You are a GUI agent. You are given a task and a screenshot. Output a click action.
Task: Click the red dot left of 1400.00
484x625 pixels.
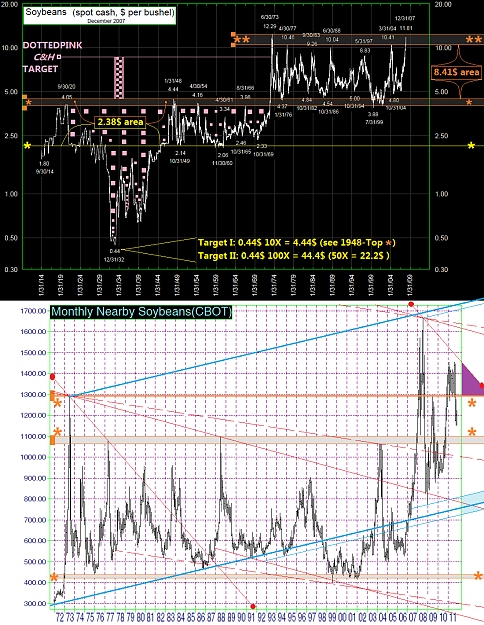[52, 377]
